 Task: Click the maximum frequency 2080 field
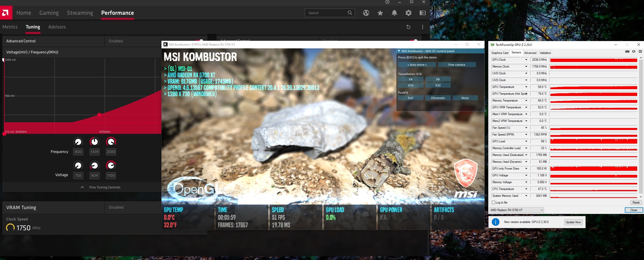pyautogui.click(x=111, y=152)
